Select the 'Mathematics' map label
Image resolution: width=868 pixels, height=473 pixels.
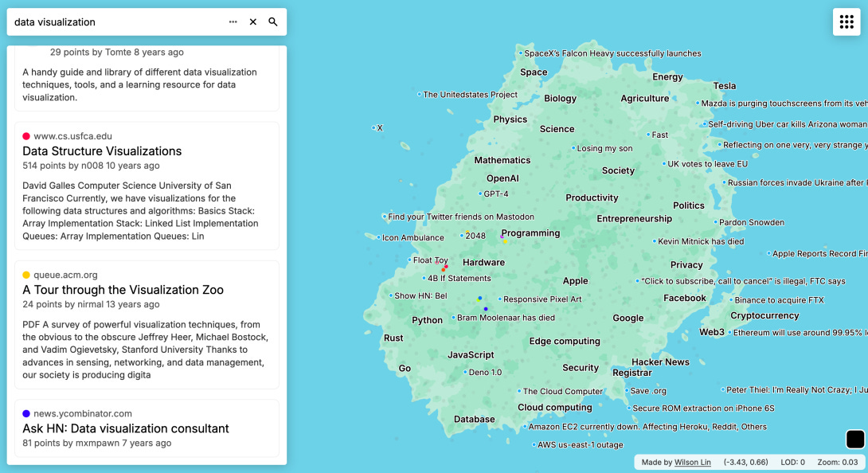point(502,160)
